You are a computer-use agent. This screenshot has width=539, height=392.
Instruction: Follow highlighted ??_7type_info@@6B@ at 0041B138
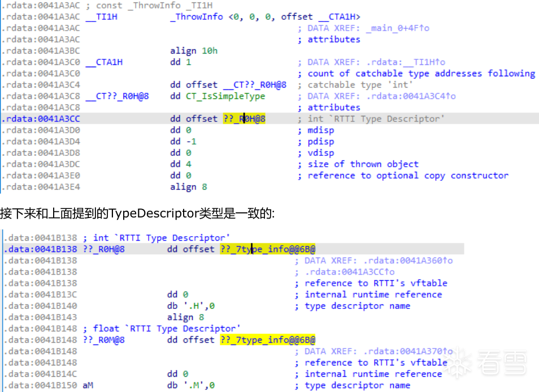268,249
